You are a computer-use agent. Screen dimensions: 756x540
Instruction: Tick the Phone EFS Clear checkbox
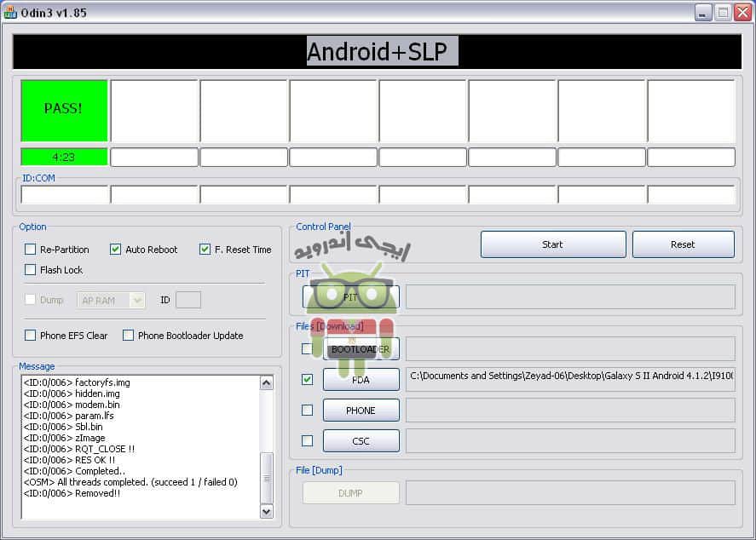(31, 335)
